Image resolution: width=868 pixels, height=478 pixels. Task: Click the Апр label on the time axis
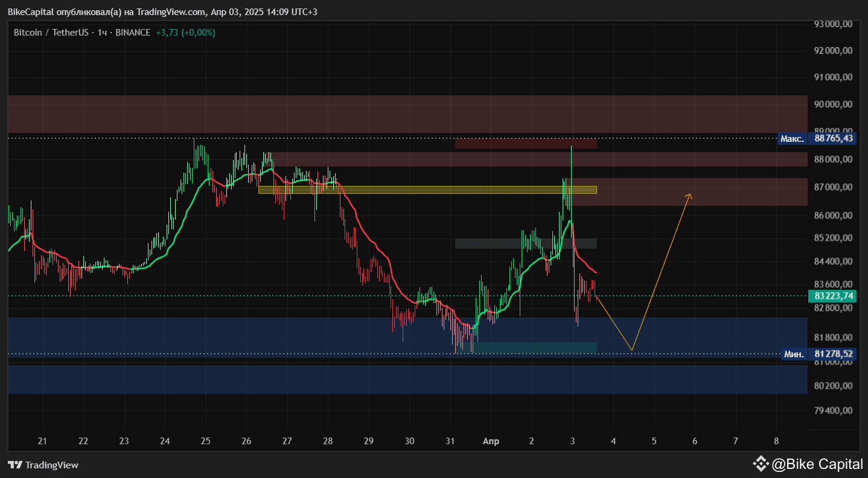coord(491,441)
